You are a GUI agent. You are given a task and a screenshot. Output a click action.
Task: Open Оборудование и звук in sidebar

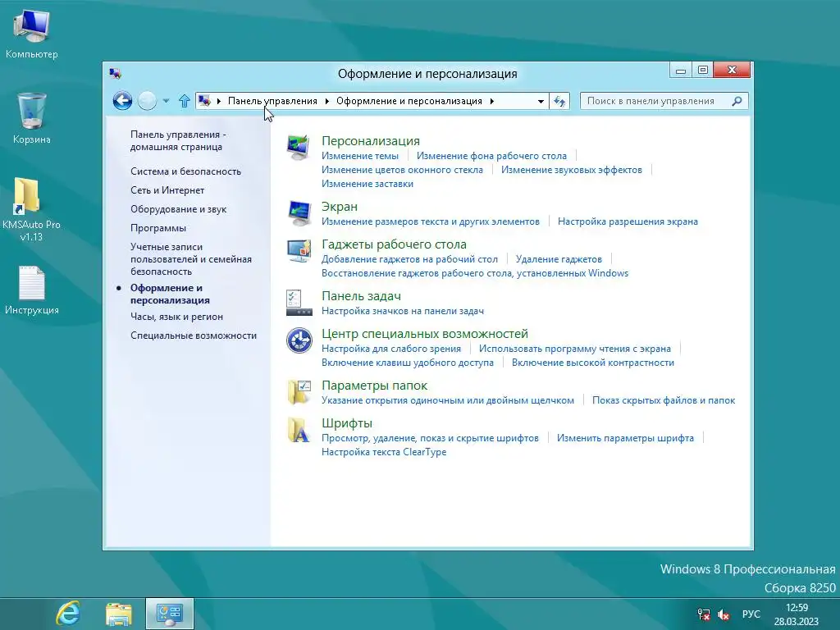pyautogui.click(x=178, y=209)
